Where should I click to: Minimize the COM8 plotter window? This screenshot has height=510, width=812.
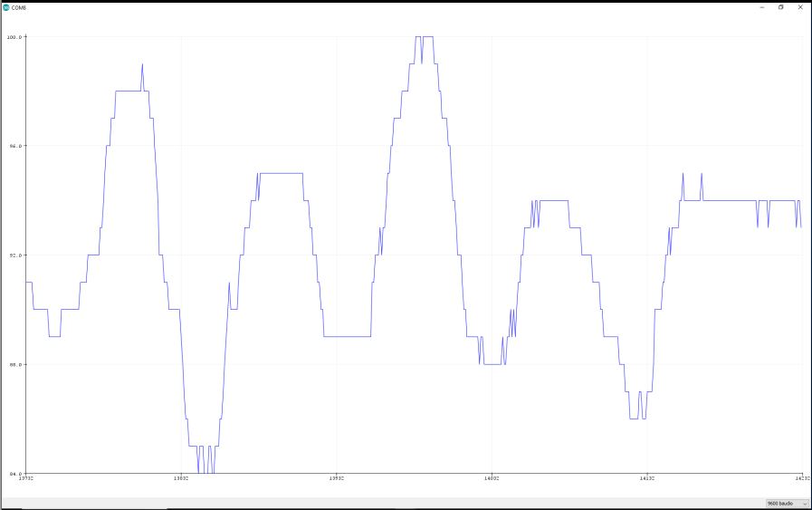(x=761, y=6)
